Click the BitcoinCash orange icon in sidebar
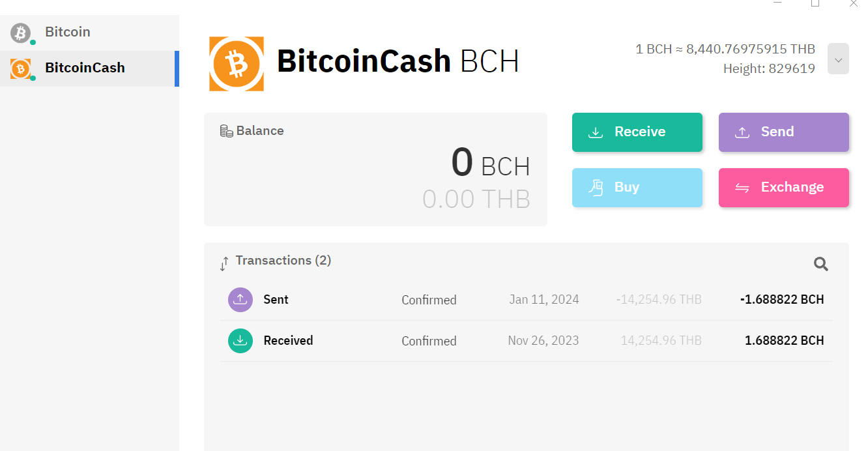The width and height of the screenshot is (868, 451). tap(21, 68)
